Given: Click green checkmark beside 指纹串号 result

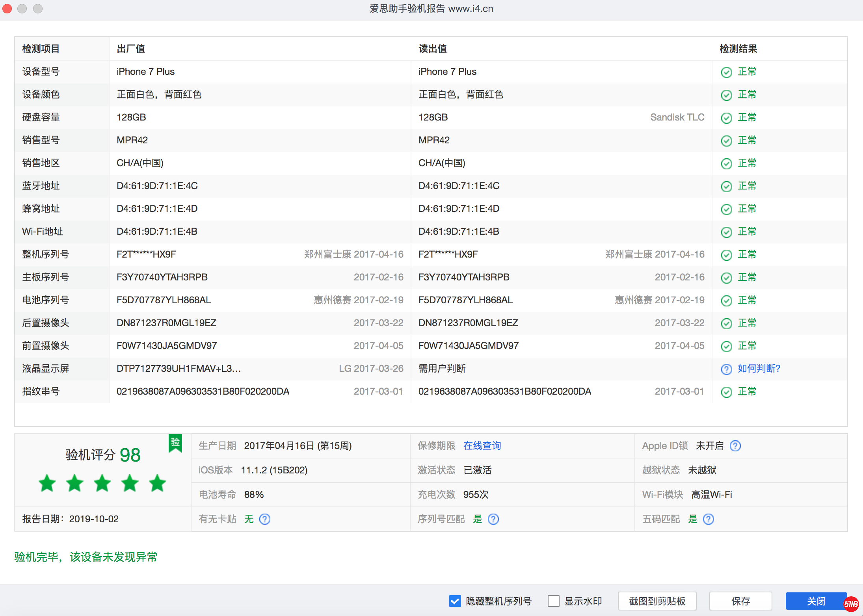Looking at the screenshot, I should (x=726, y=391).
